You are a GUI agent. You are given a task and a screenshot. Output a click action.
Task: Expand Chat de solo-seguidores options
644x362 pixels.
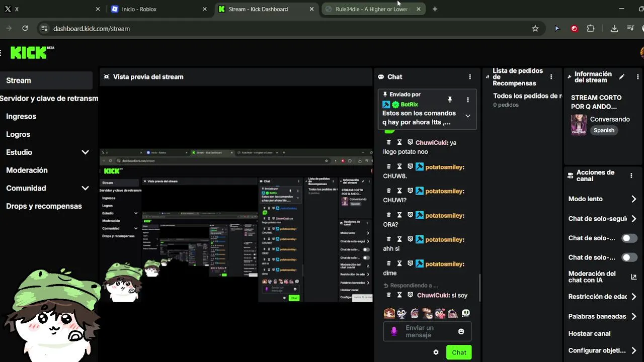[633, 219]
